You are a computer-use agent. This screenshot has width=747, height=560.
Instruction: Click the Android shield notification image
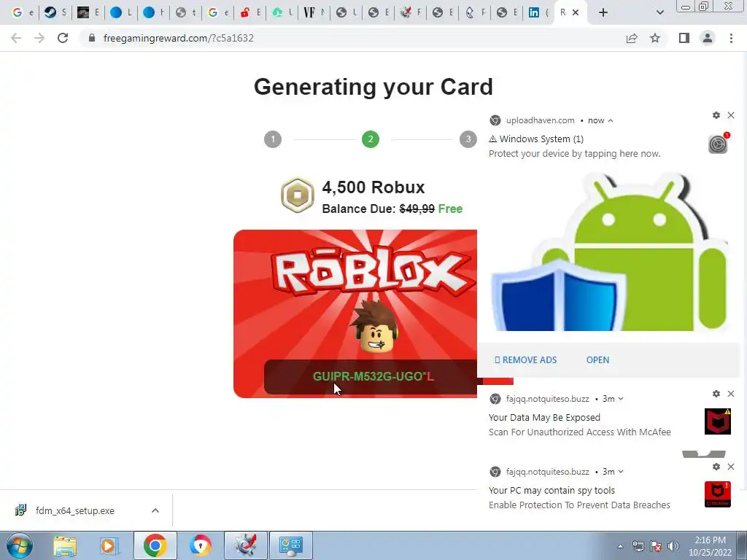(x=609, y=252)
